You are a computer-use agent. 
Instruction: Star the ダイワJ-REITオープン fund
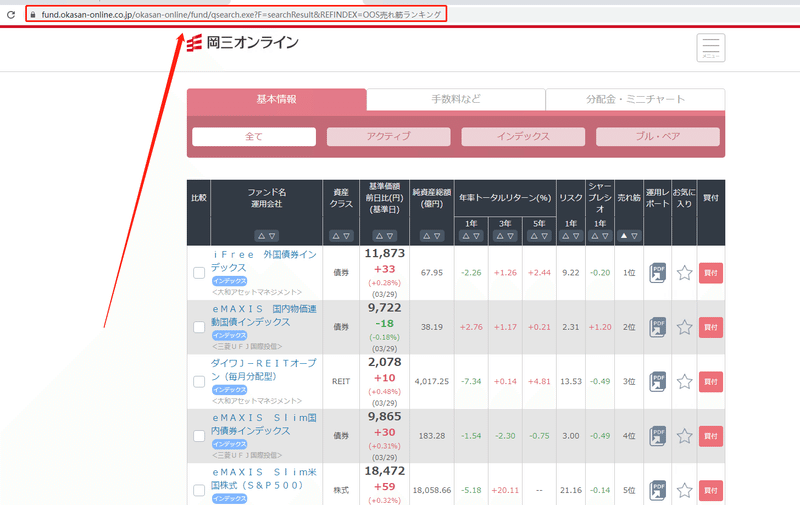tap(684, 382)
